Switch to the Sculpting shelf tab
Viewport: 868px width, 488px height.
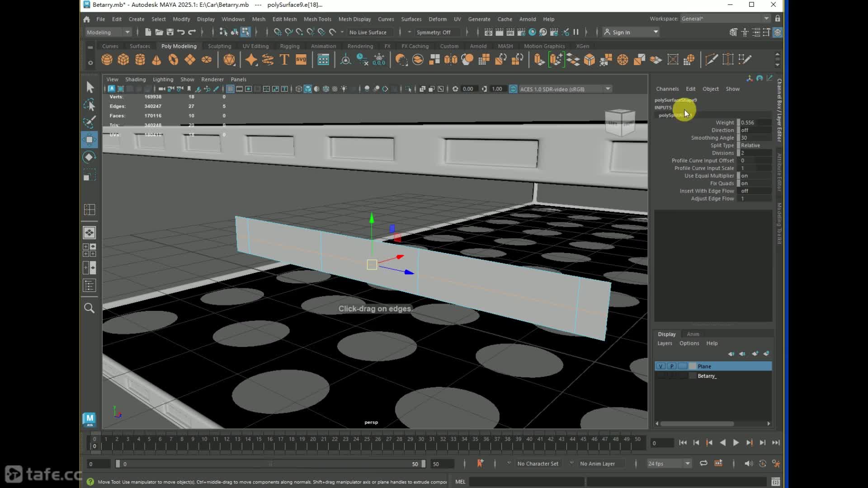(219, 46)
